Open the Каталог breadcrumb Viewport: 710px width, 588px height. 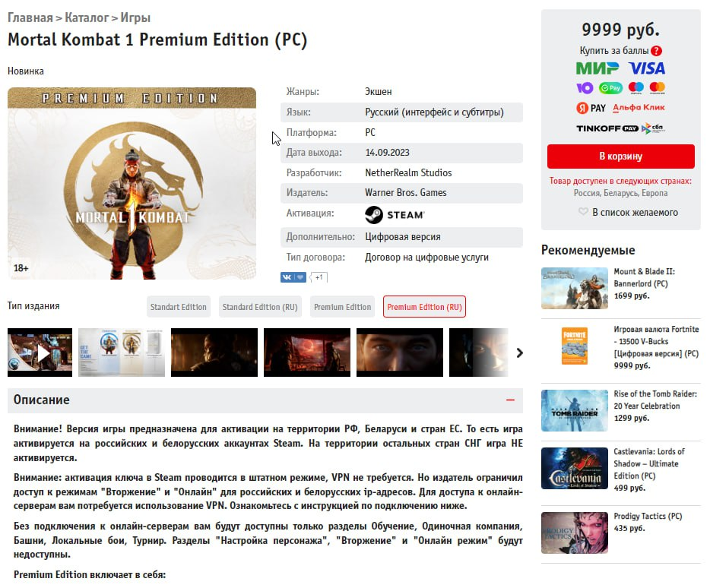tap(87, 17)
